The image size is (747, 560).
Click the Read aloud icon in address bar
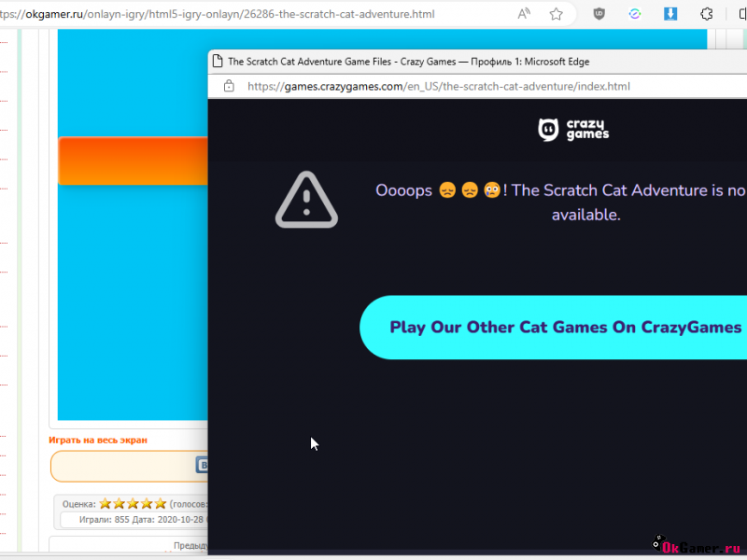[x=524, y=14]
